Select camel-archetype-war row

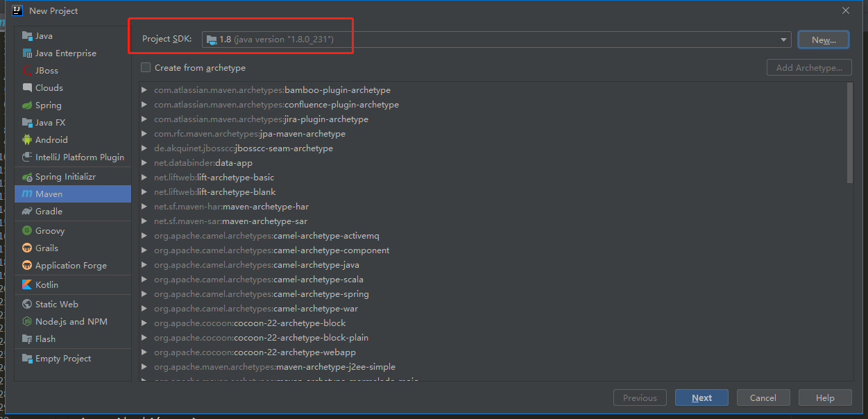pos(493,309)
